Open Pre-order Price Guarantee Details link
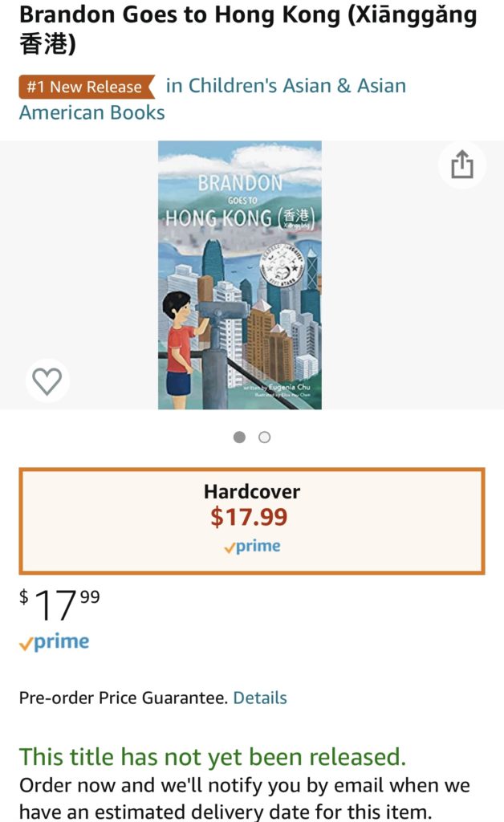The width and height of the screenshot is (504, 822). click(x=260, y=698)
